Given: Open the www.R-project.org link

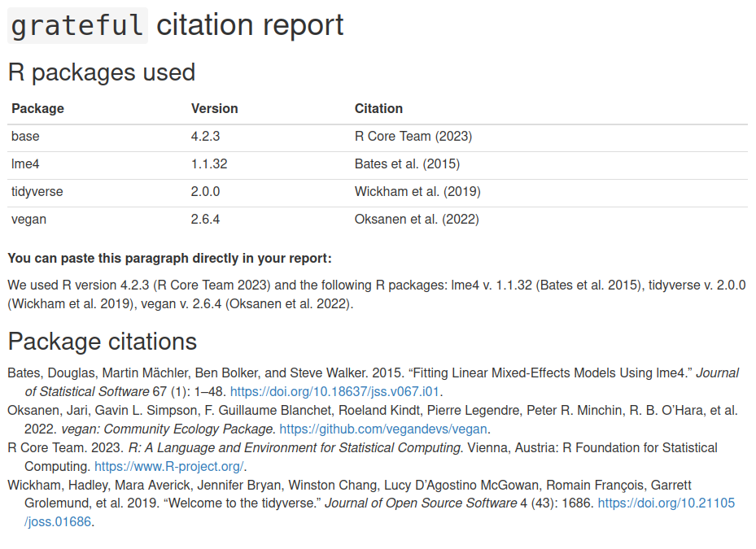Looking at the screenshot, I should pos(168,466).
